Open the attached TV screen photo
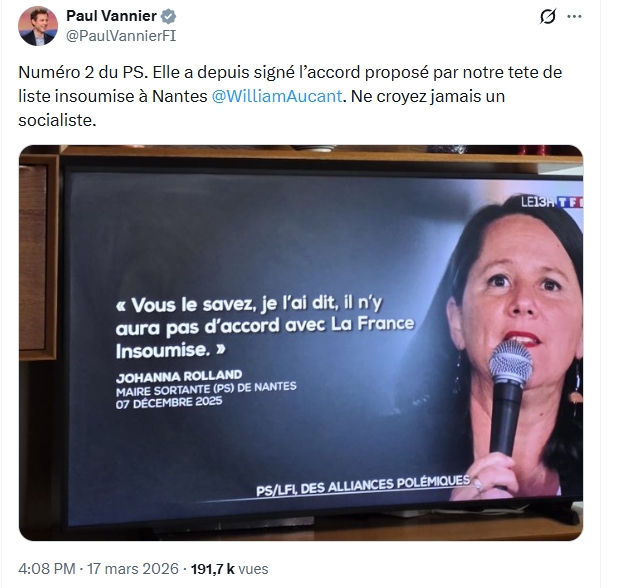 pyautogui.click(x=301, y=343)
